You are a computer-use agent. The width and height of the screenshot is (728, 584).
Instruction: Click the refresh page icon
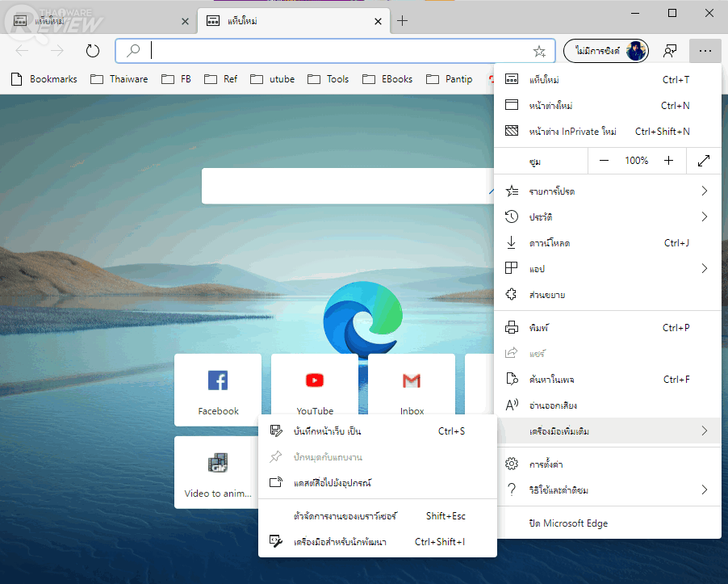coord(93,51)
